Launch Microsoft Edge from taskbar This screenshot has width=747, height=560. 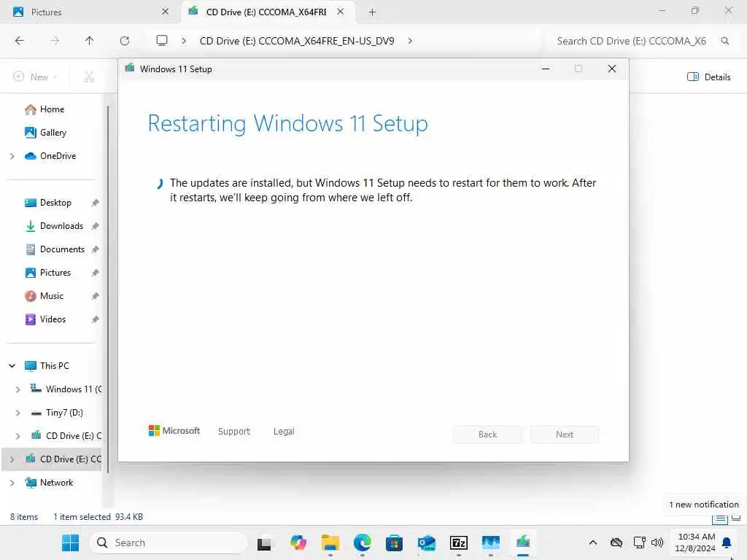[x=362, y=542]
